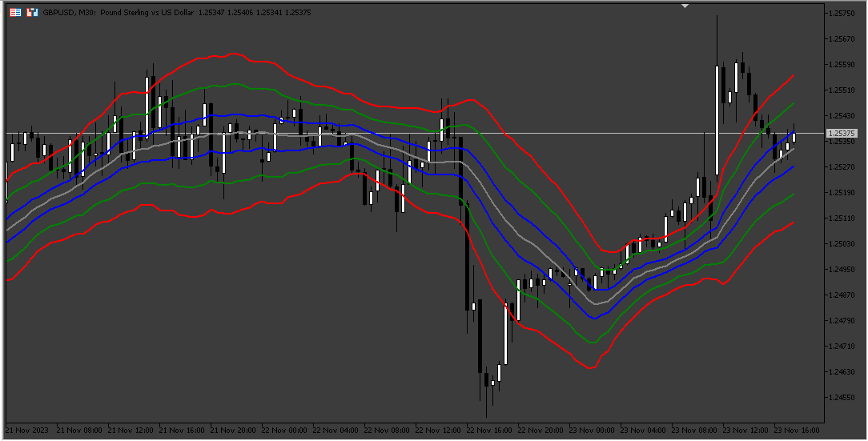Click the 1.25590 price scale label
The height and width of the screenshot is (441, 868).
[x=842, y=65]
